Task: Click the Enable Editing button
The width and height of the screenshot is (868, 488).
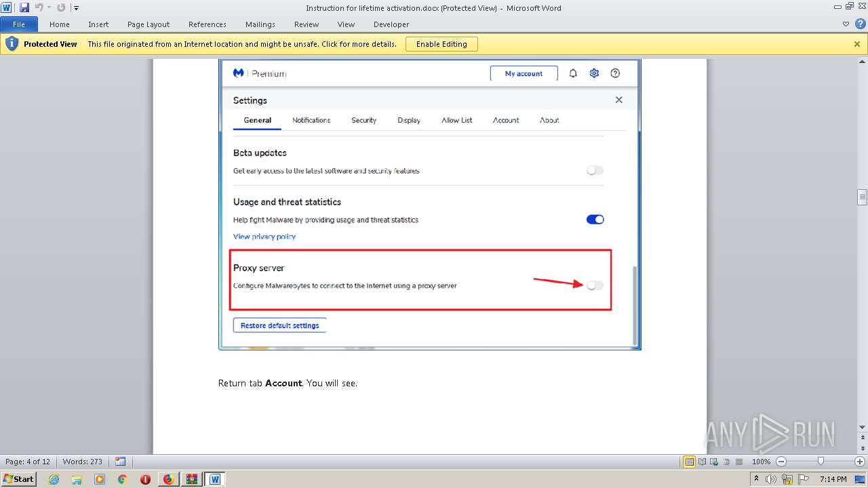Action: click(x=441, y=44)
